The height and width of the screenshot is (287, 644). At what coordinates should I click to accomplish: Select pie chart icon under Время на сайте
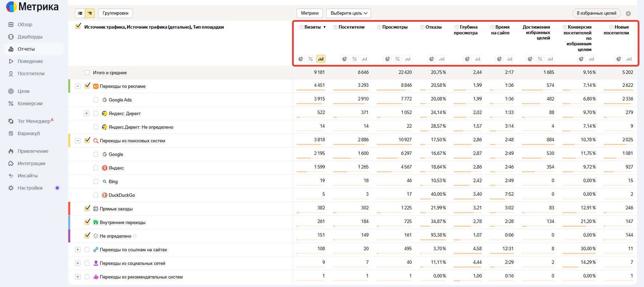499,59
